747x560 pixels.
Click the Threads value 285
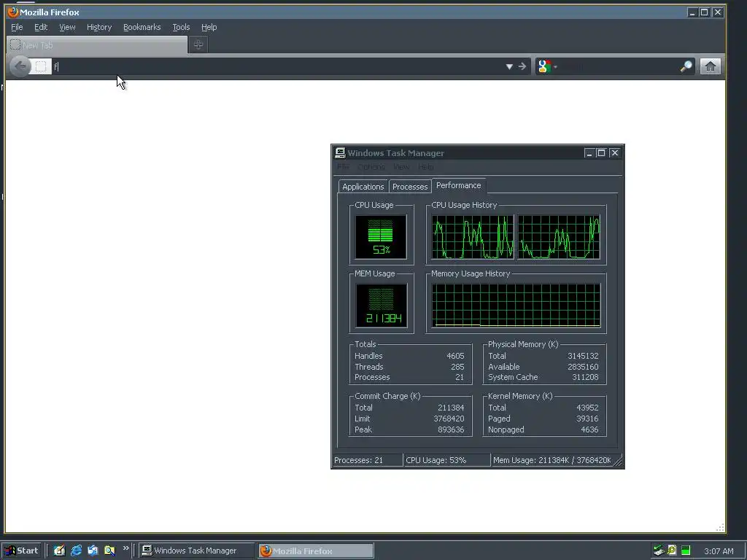coord(457,367)
